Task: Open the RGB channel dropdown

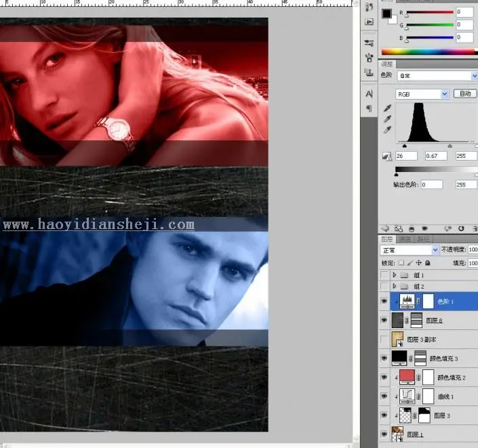Action: click(422, 94)
